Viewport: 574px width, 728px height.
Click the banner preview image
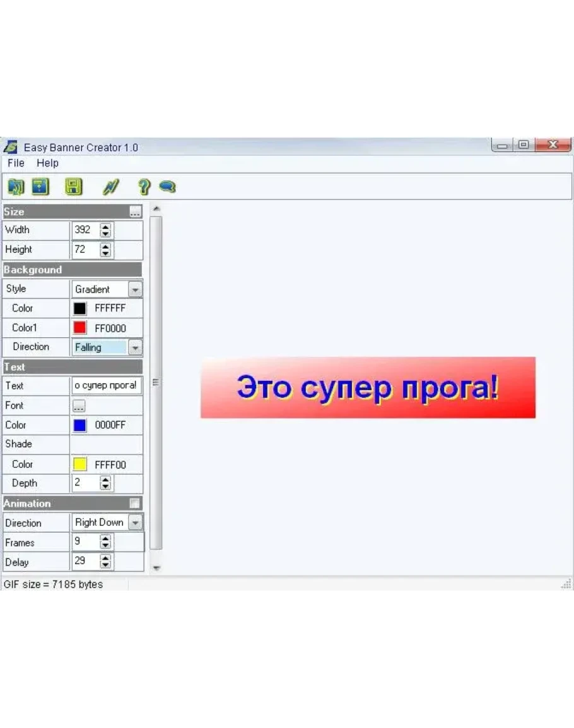click(368, 388)
